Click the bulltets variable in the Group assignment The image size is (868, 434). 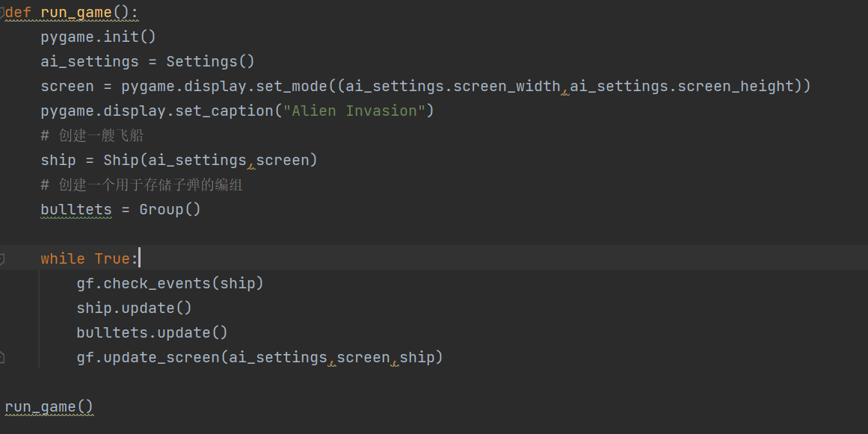(76, 210)
